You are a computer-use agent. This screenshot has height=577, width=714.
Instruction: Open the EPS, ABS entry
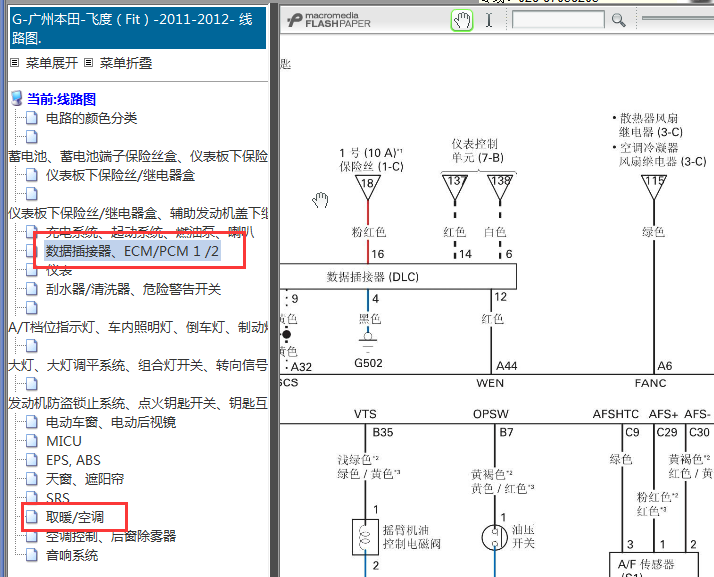[73, 460]
